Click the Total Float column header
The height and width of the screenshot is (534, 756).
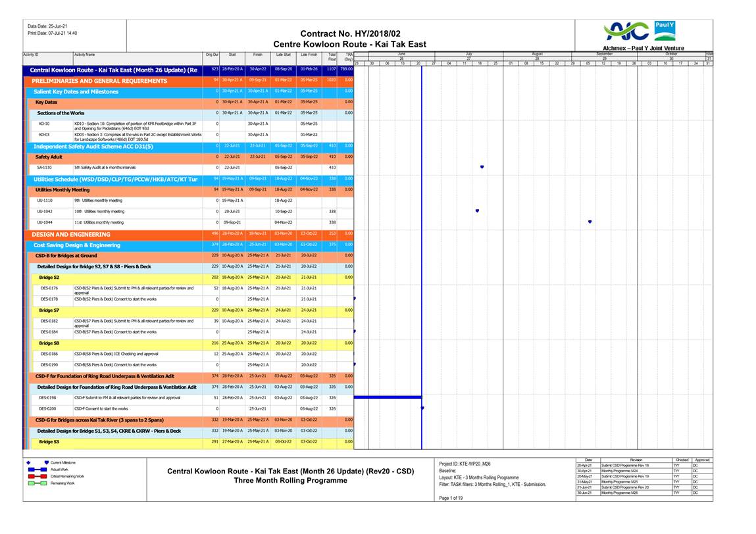click(332, 57)
